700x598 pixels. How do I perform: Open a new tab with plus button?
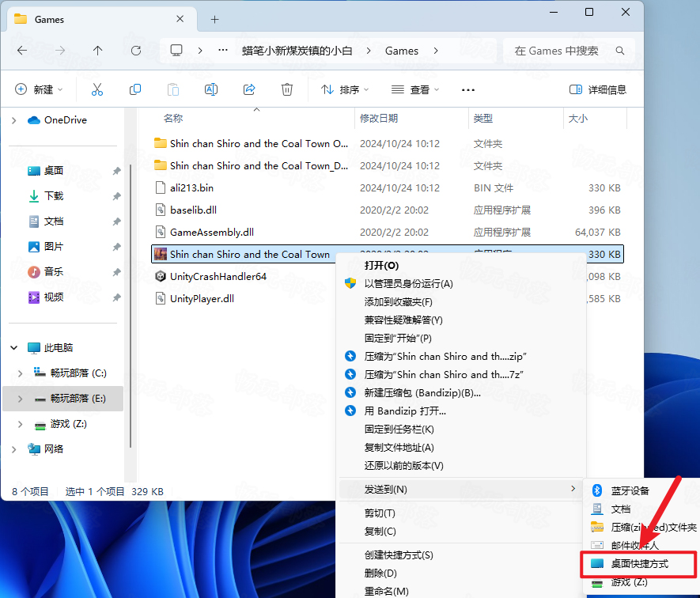[x=214, y=19]
